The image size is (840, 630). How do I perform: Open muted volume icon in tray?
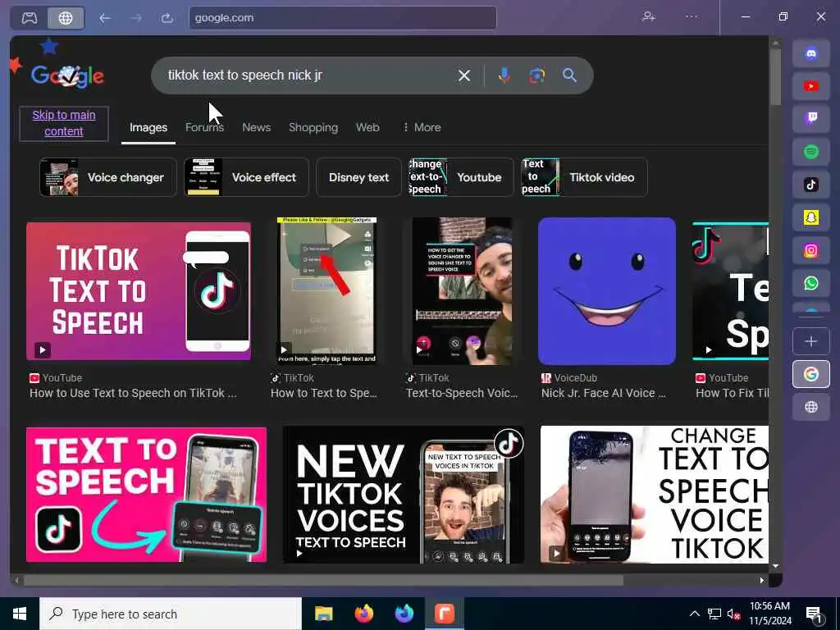(x=733, y=614)
